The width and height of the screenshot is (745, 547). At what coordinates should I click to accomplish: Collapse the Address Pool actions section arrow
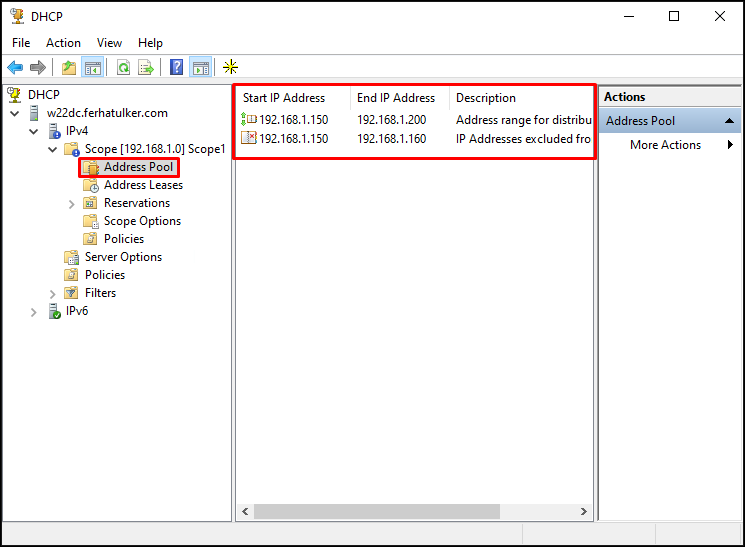[729, 121]
